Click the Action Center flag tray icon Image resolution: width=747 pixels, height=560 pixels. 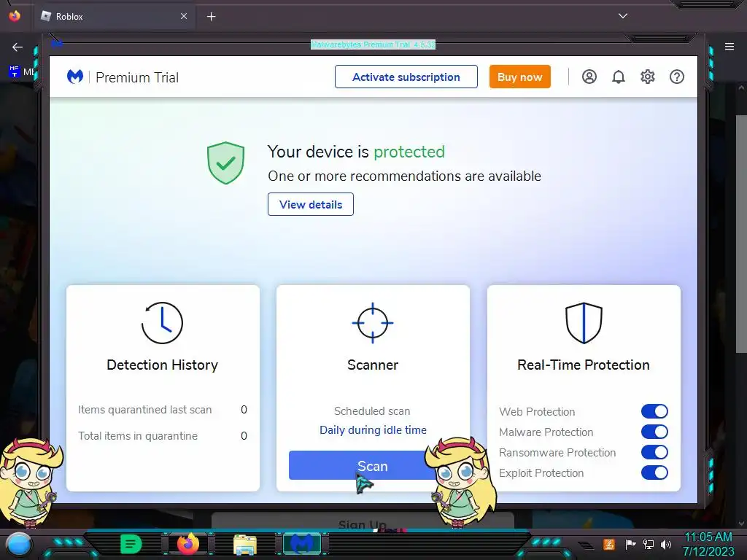[x=630, y=544]
